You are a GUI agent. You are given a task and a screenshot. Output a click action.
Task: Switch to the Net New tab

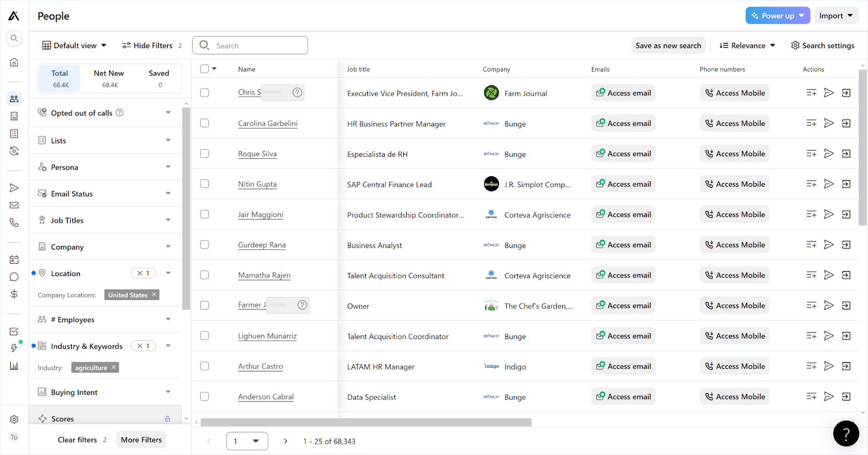click(x=109, y=78)
